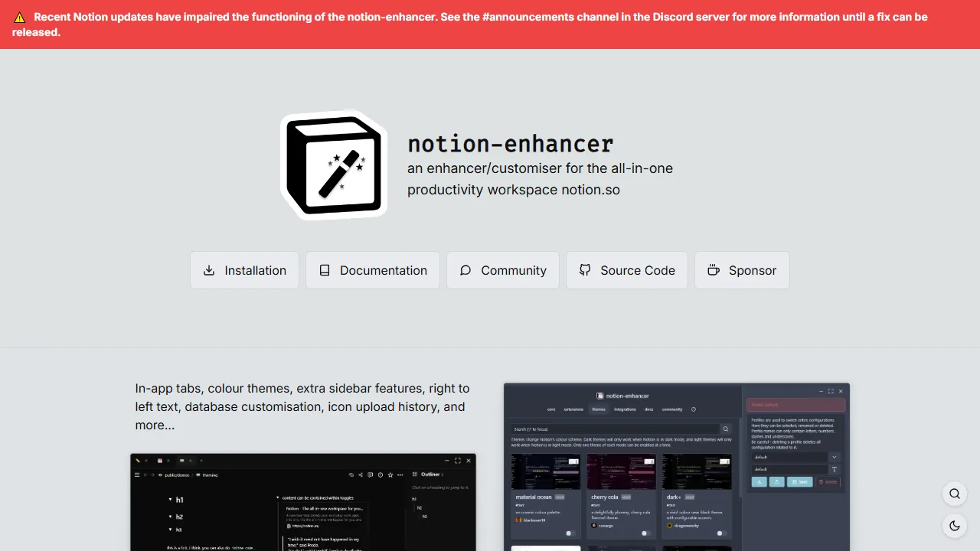Click the more options ellipsis in the Notion toolbar

click(x=400, y=475)
